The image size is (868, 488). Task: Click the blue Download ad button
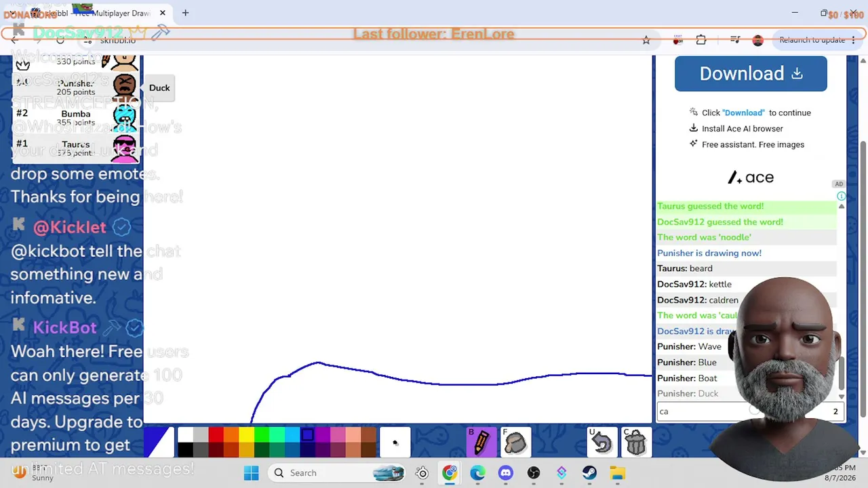(751, 73)
